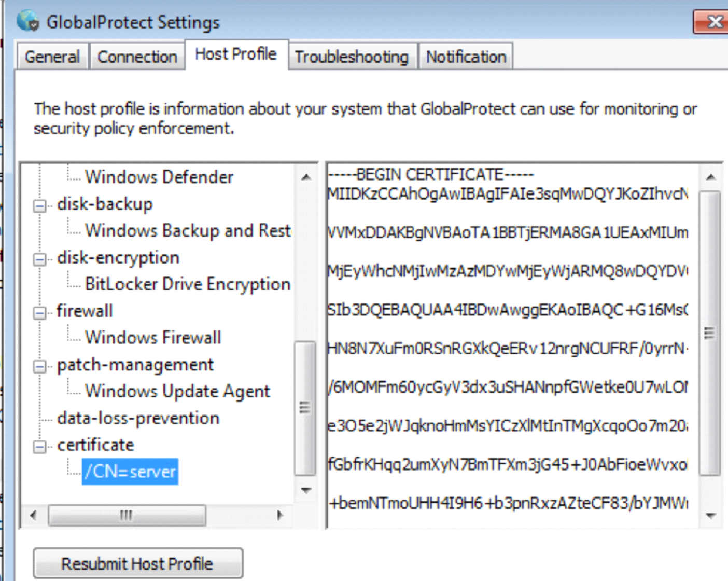Select the data-loss-prevention item

pyautogui.click(x=138, y=418)
